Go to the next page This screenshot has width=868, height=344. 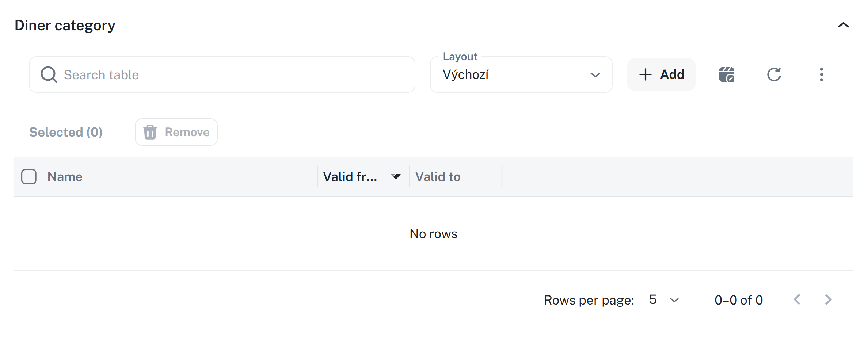(x=828, y=300)
